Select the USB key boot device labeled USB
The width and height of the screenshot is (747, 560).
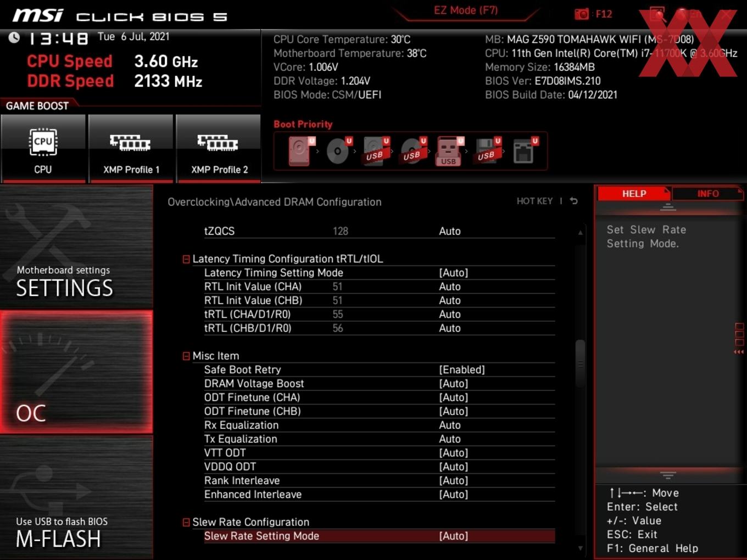449,151
